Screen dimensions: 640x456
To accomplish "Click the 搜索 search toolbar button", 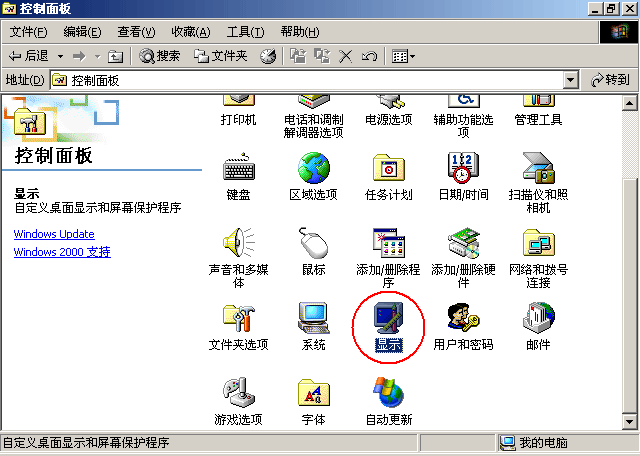I will [x=159, y=56].
